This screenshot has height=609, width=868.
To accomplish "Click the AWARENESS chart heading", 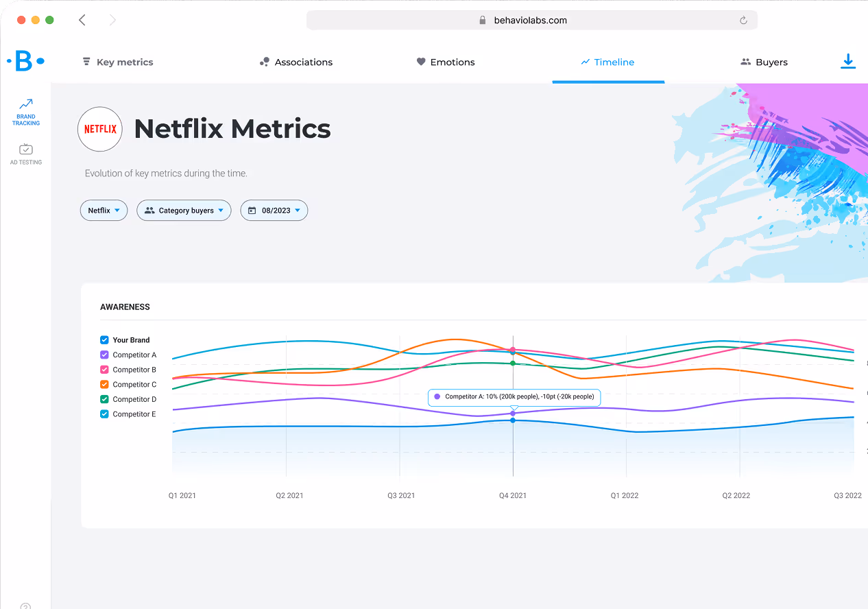I will 125,307.
